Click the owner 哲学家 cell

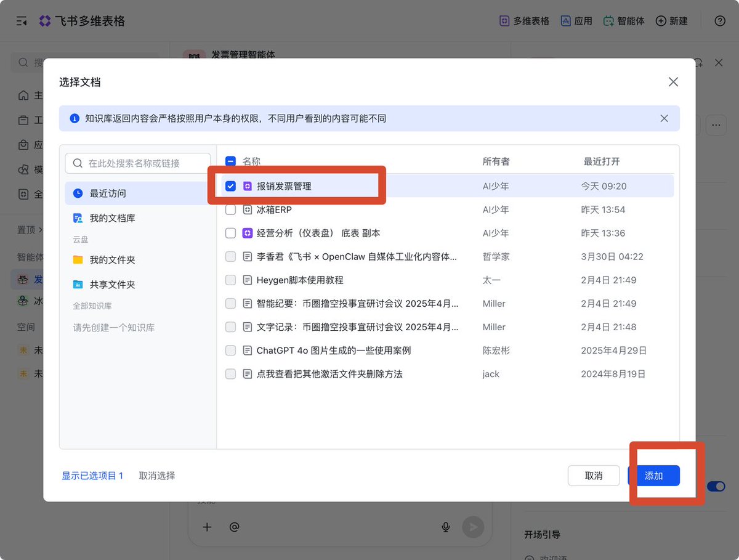coord(496,256)
